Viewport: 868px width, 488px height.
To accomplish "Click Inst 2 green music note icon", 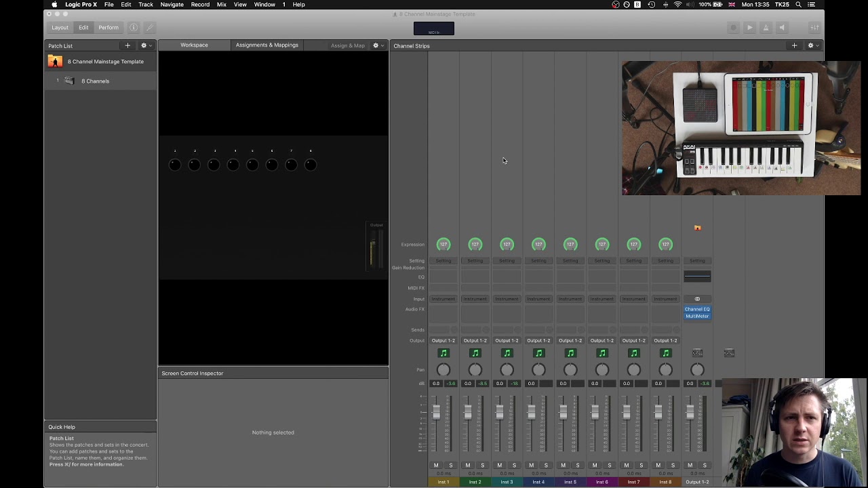I will (475, 353).
